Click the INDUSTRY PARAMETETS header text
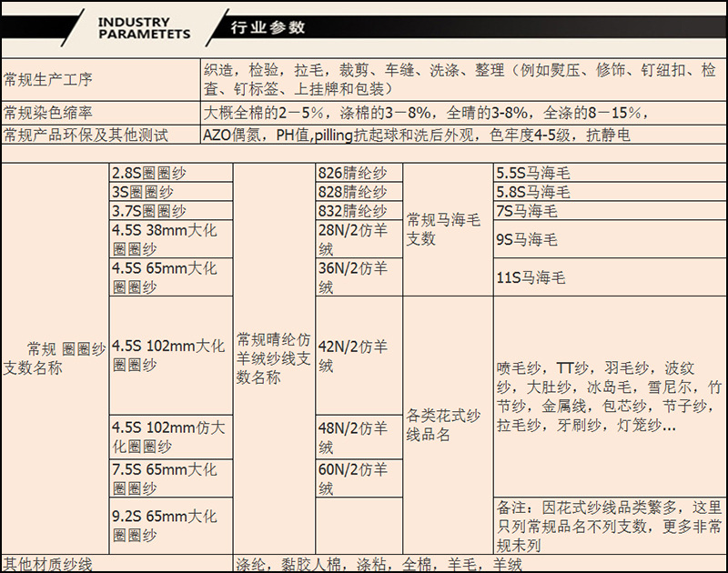The width and height of the screenshot is (728, 573). point(144,28)
